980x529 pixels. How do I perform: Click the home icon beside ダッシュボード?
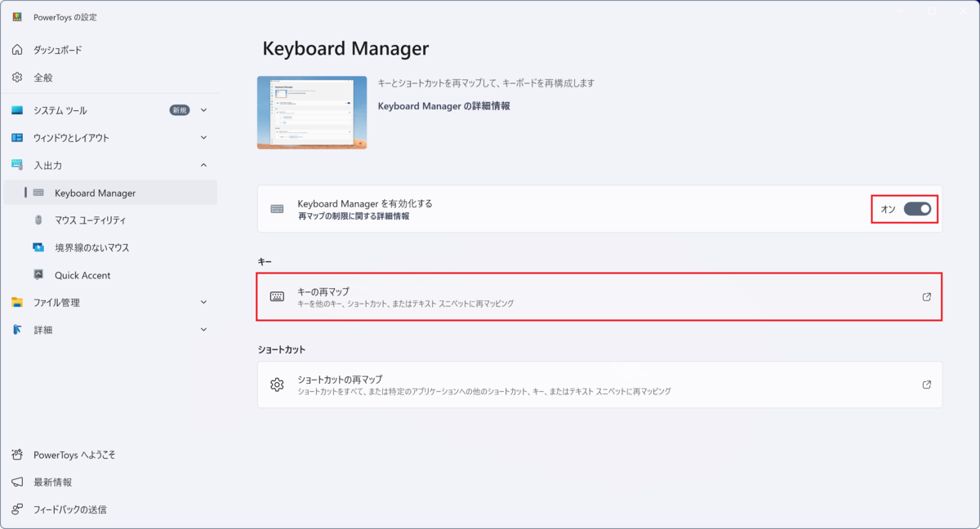[17, 50]
